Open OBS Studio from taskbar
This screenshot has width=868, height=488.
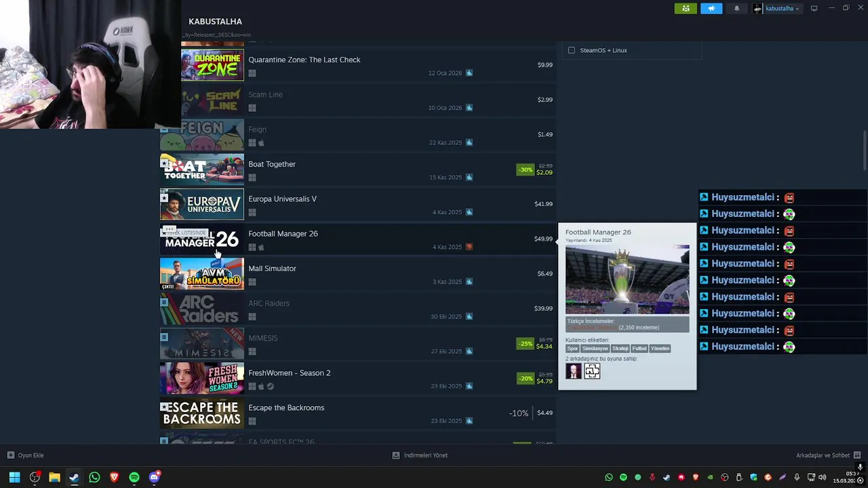tap(35, 477)
